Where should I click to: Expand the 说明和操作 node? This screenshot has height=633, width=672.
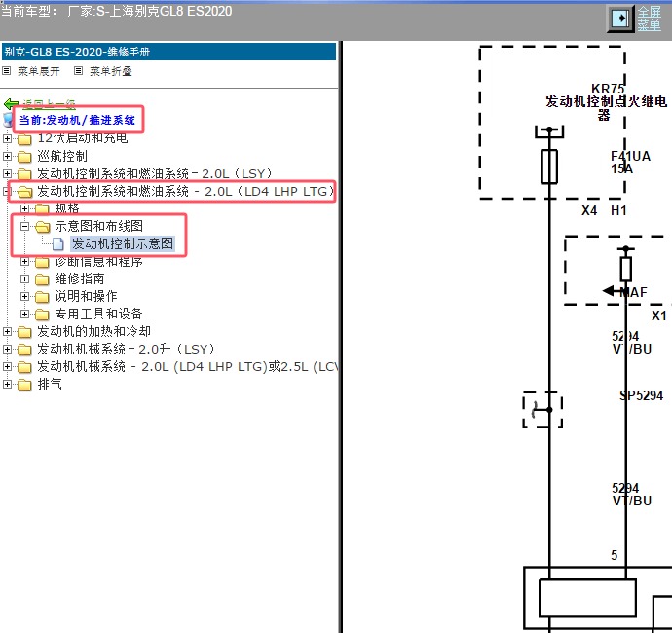pos(26,296)
